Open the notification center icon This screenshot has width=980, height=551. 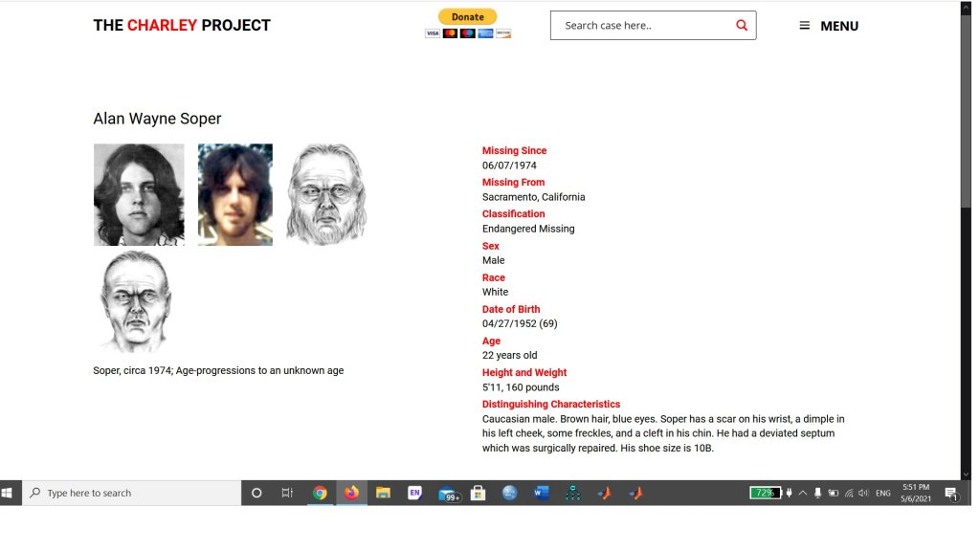coord(951,493)
